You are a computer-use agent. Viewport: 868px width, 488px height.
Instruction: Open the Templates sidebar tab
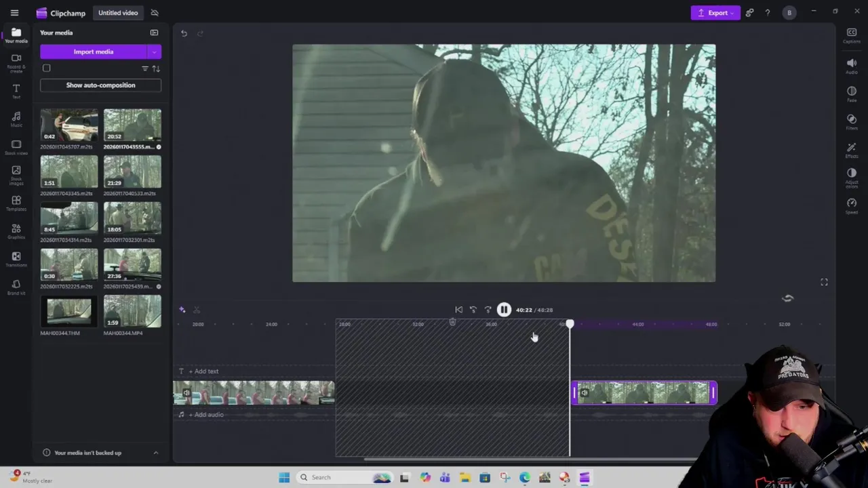[x=16, y=203]
